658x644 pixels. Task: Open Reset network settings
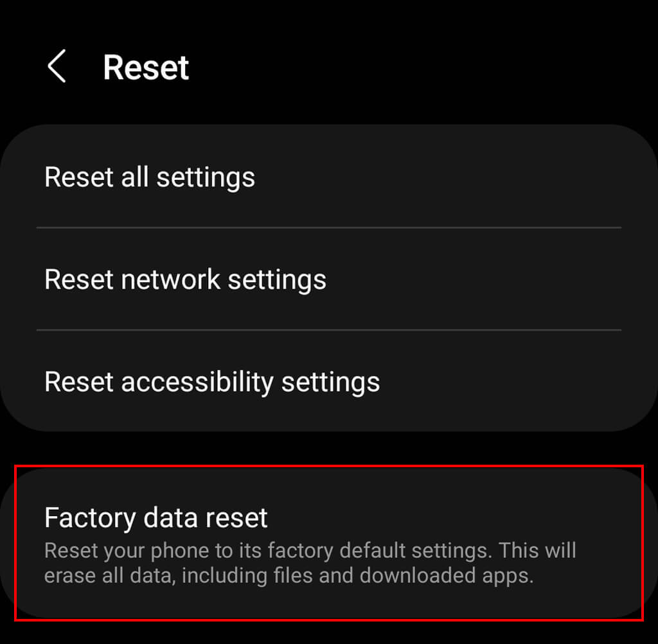[329, 279]
